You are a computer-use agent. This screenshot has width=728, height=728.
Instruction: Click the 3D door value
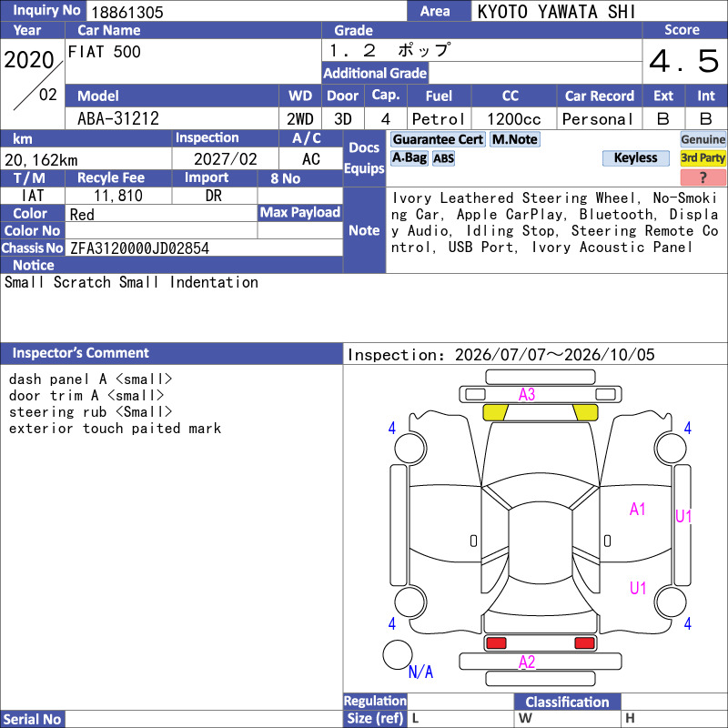coord(343,119)
